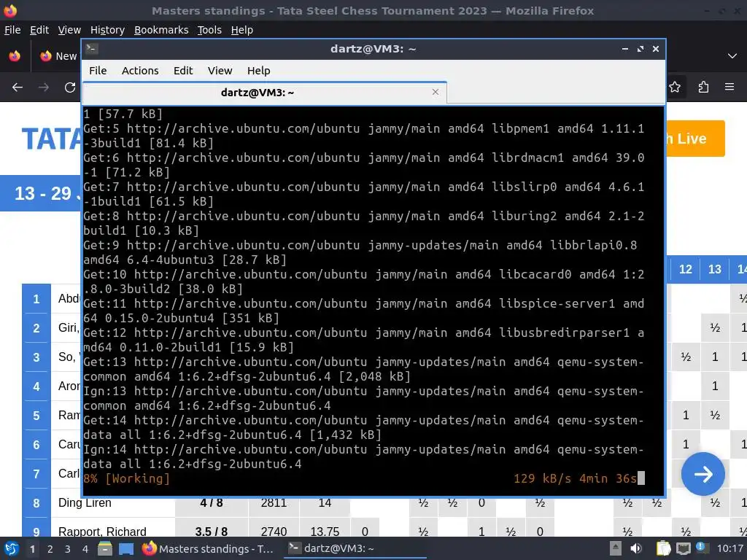Image resolution: width=747 pixels, height=560 pixels.
Task: Click Ding Liren's score 4 / 8
Action: tap(211, 503)
